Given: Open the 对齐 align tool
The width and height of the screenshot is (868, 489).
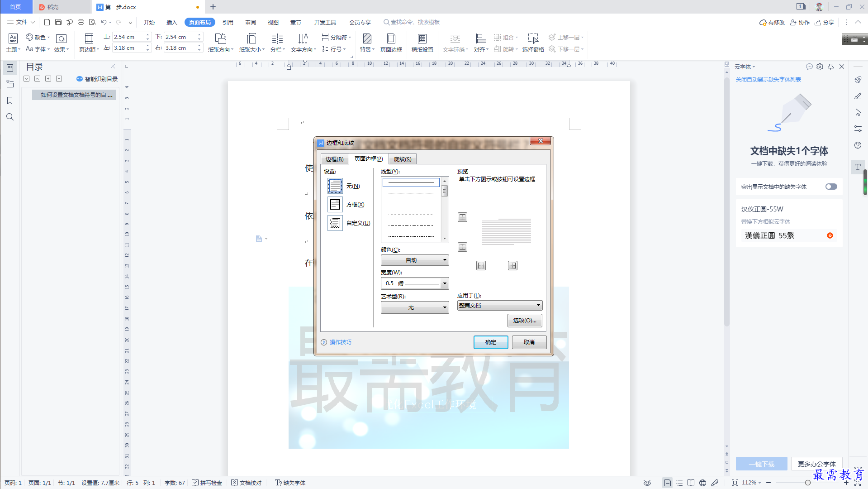Looking at the screenshot, I should tap(481, 43).
